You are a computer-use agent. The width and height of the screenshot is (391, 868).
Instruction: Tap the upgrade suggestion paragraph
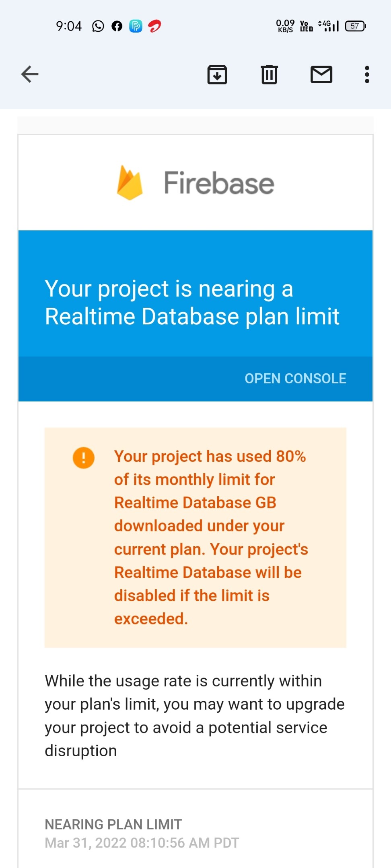click(x=195, y=716)
